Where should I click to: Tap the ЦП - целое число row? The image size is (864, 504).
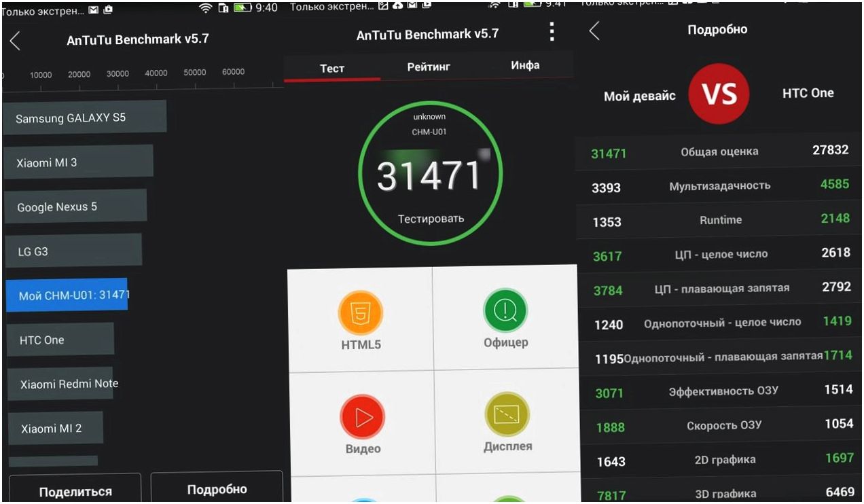(719, 254)
